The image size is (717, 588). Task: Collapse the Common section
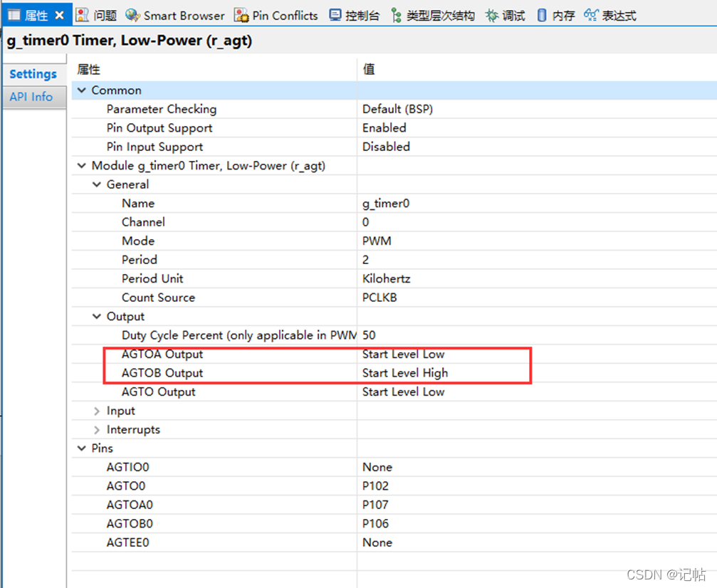coord(82,90)
